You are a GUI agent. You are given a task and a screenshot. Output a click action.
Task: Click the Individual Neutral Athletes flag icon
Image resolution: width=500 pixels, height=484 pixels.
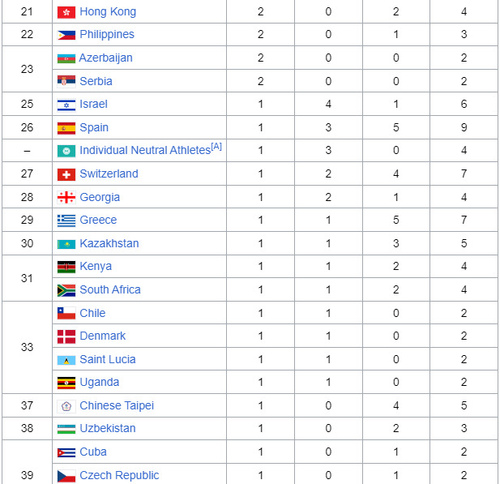coord(66,151)
